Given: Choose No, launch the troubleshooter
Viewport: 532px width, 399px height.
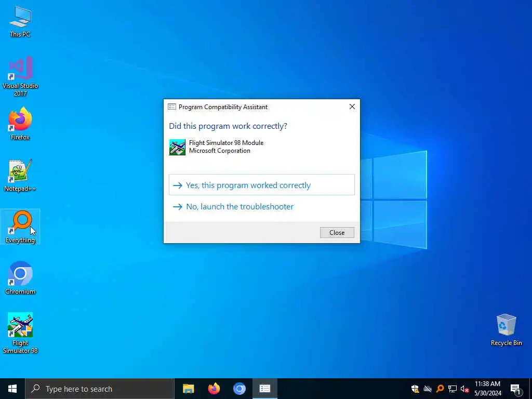Looking at the screenshot, I should coord(262,207).
